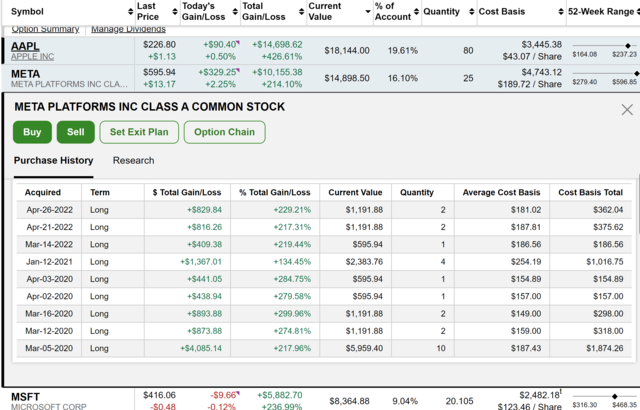Click AAPL current value $18,144.00
Screen dimensions: 640x410
point(347,51)
